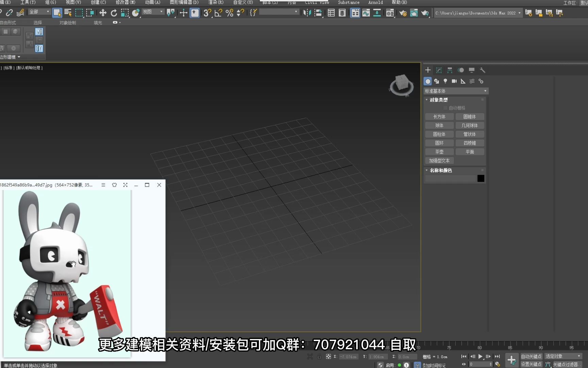Open the Layer Explorer

click(x=342, y=13)
